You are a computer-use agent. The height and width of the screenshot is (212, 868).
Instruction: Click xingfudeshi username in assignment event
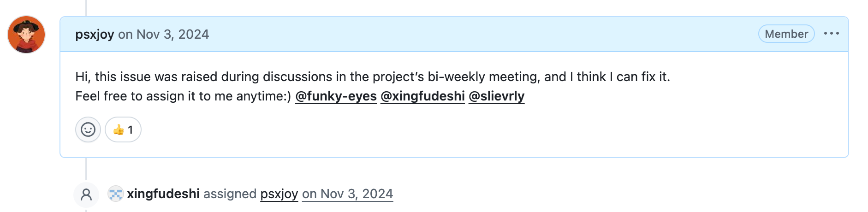(163, 194)
